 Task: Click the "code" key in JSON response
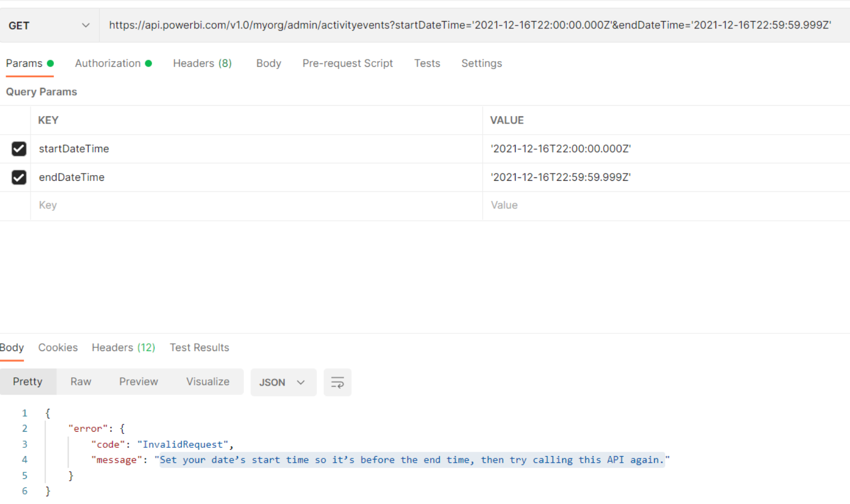tap(108, 444)
